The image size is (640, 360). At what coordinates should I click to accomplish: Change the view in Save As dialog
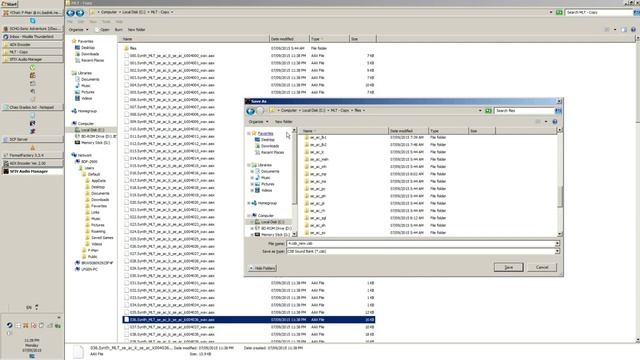[538, 122]
